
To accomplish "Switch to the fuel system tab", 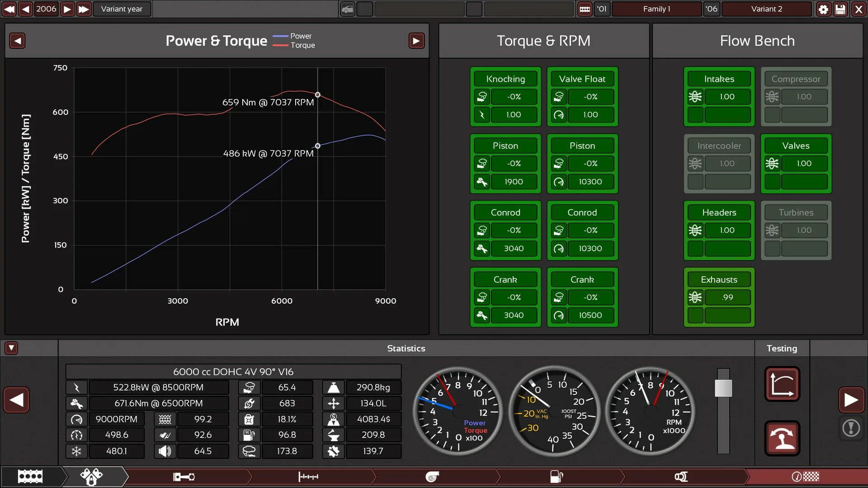I will pos(556,476).
